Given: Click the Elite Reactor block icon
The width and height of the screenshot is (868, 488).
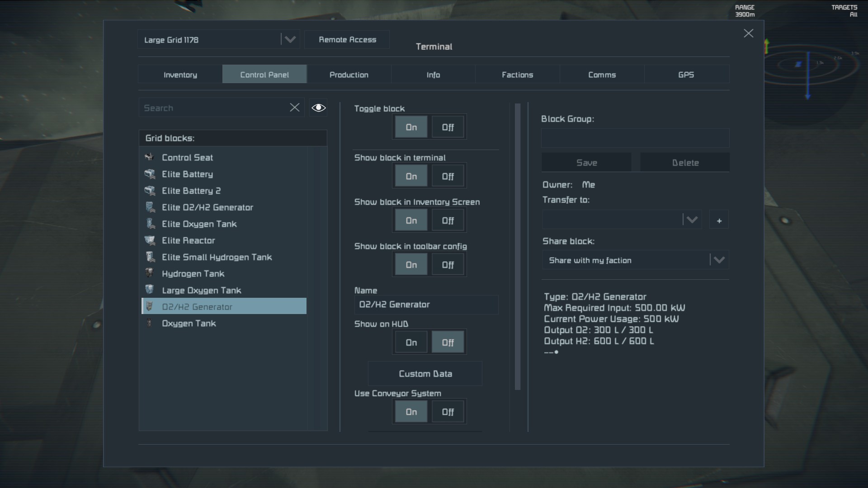Looking at the screenshot, I should (149, 240).
